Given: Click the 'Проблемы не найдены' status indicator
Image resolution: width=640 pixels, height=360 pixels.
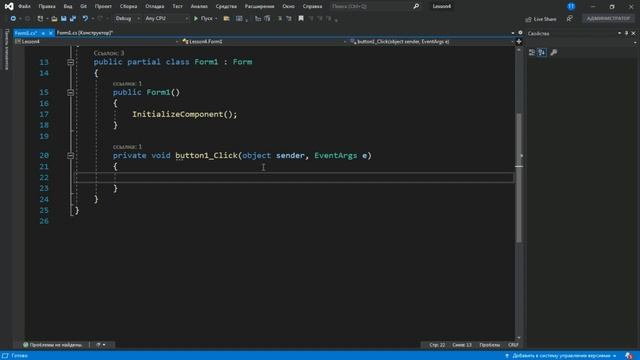Looking at the screenshot, I should [53, 345].
